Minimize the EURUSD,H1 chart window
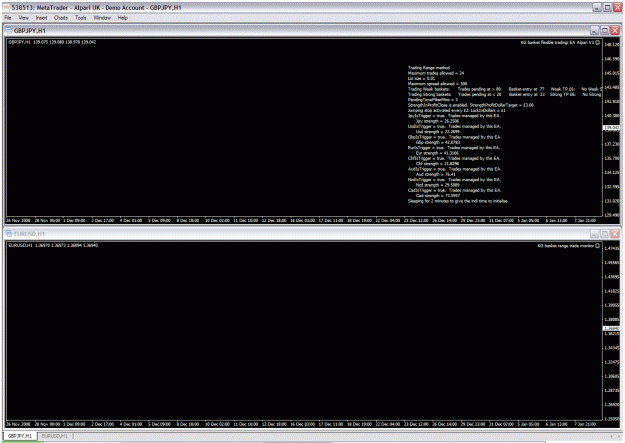This screenshot has width=625, height=443. pos(594,234)
